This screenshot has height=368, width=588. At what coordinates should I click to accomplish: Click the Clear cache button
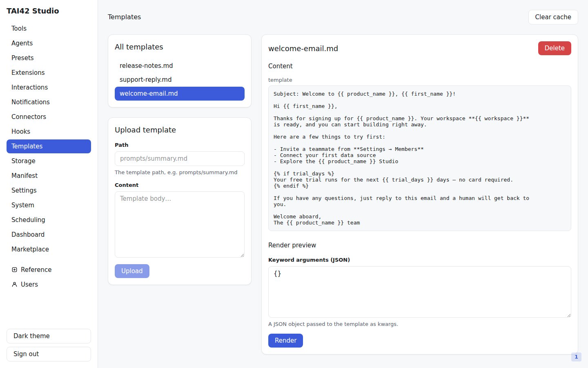coord(553,17)
